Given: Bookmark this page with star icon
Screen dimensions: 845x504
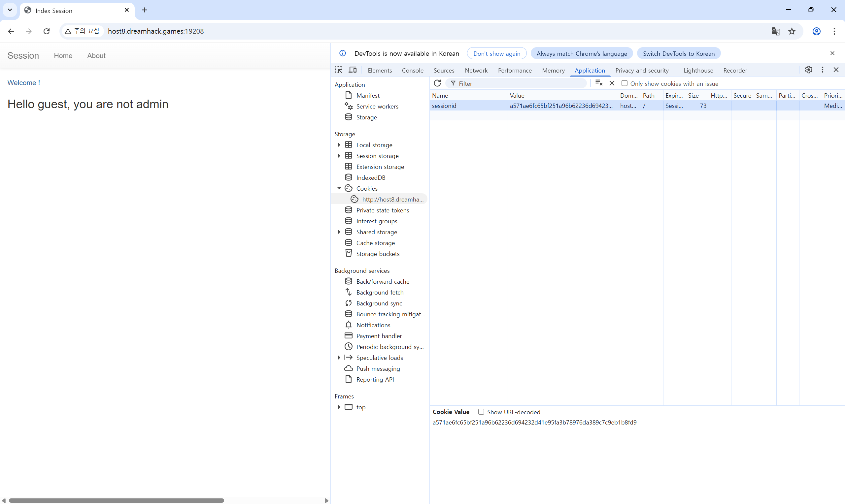Looking at the screenshot, I should [x=792, y=31].
